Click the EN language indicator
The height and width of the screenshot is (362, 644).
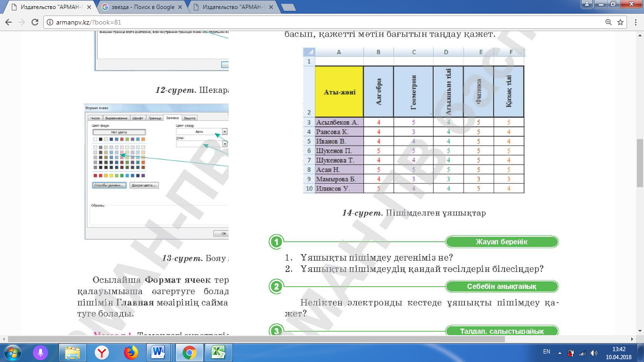pyautogui.click(x=547, y=352)
